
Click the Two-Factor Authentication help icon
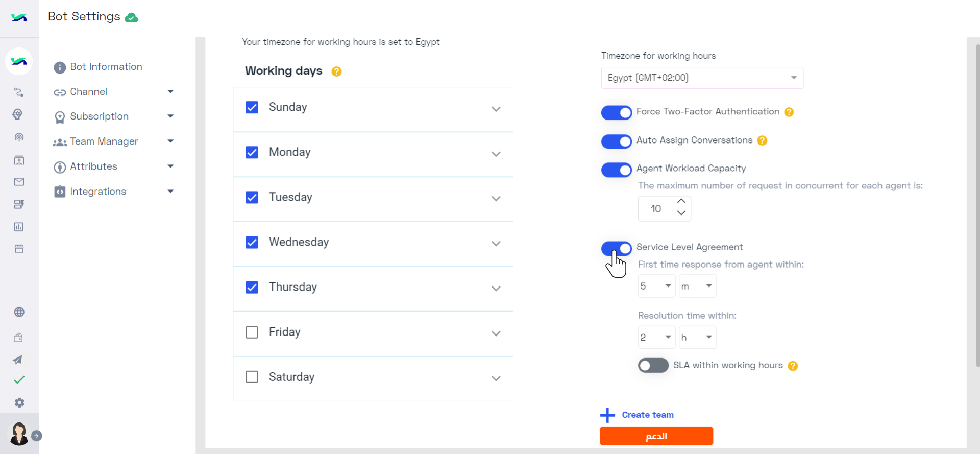click(x=789, y=112)
